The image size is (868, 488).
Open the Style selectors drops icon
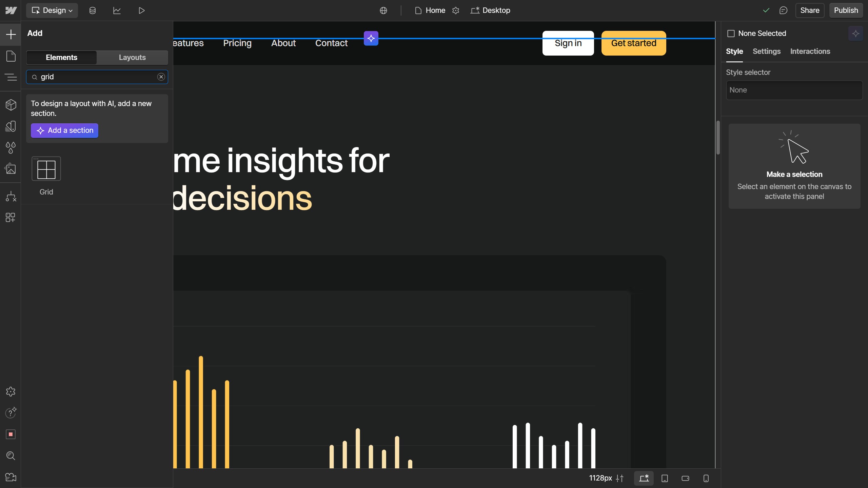coord(11,147)
